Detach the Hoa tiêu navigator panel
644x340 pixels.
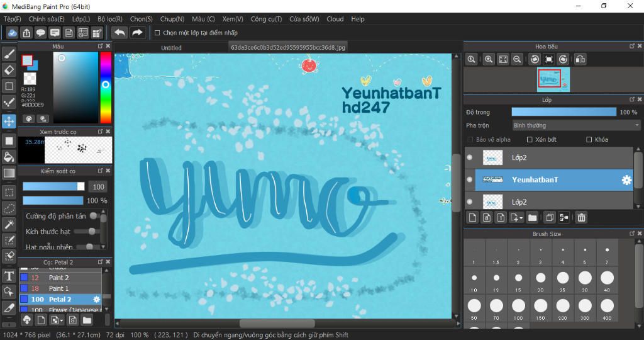[632, 46]
